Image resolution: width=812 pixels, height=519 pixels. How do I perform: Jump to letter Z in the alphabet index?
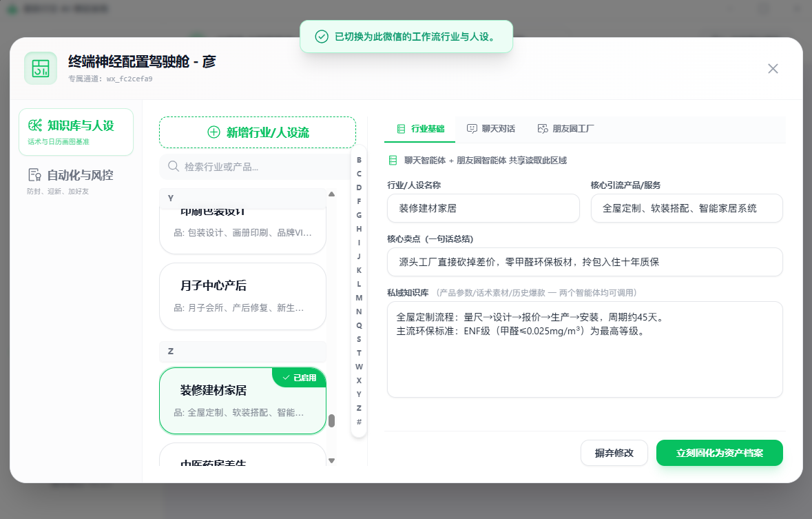coord(358,408)
